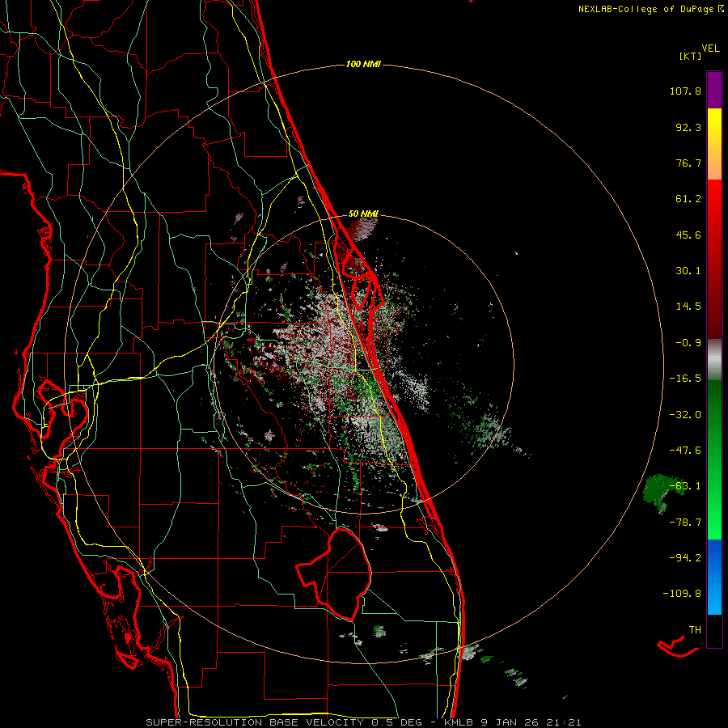Click the 30.1 scale value
Screen dimensions: 728x728
click(688, 271)
